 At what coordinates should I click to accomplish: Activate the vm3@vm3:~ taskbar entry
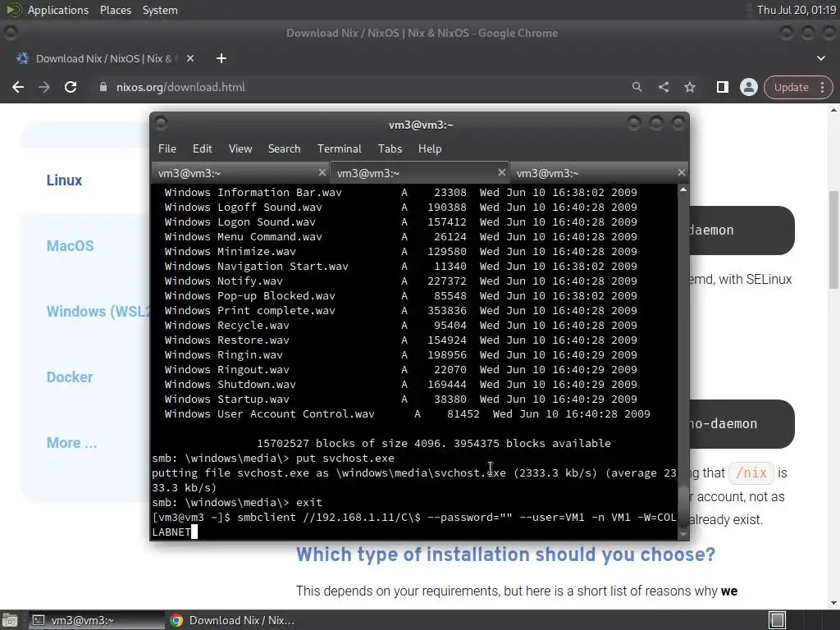[95, 620]
